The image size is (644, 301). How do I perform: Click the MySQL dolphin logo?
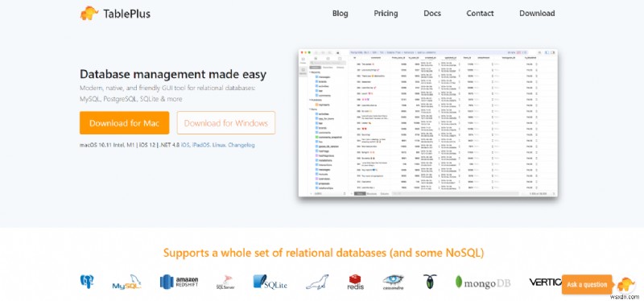click(x=127, y=282)
